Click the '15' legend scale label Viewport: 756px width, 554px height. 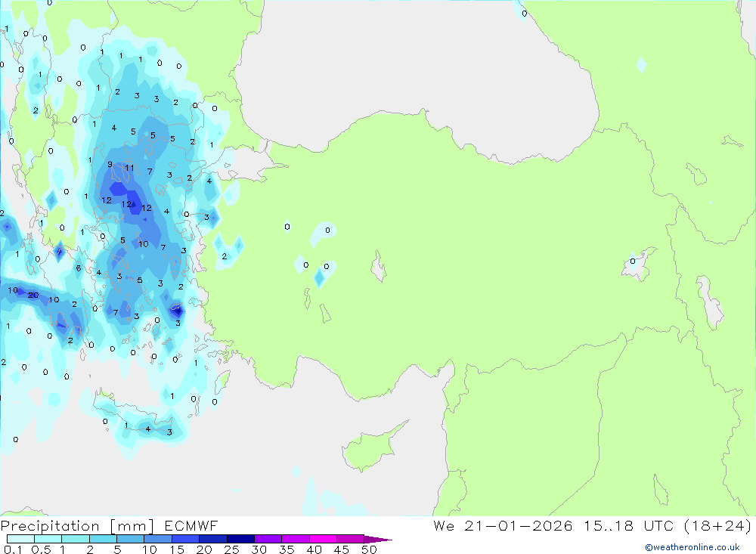[176, 549]
